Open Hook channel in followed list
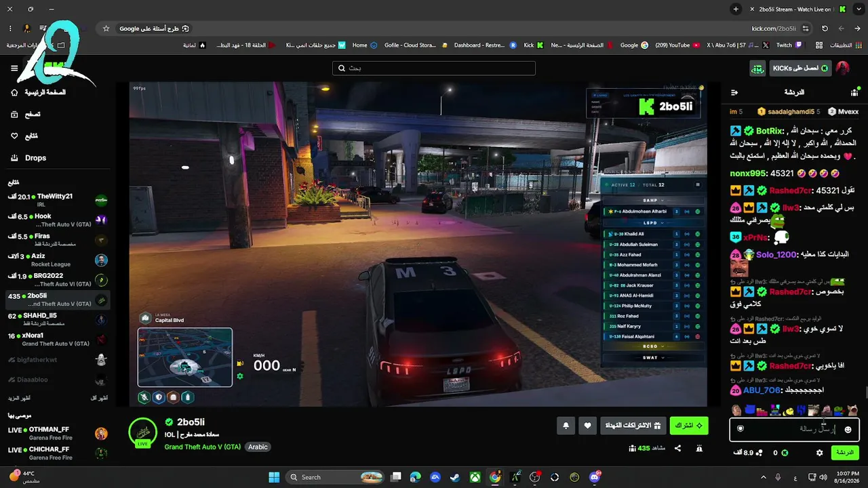 [x=57, y=220]
